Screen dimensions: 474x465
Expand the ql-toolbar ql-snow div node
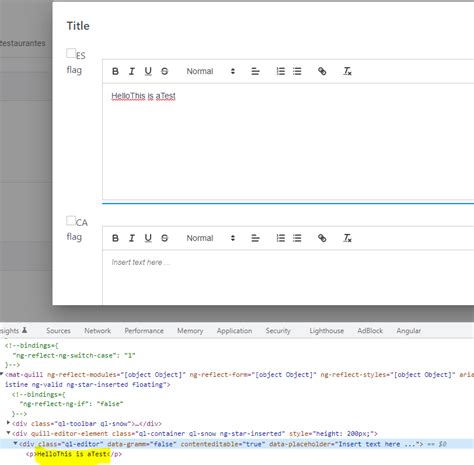tap(8, 423)
